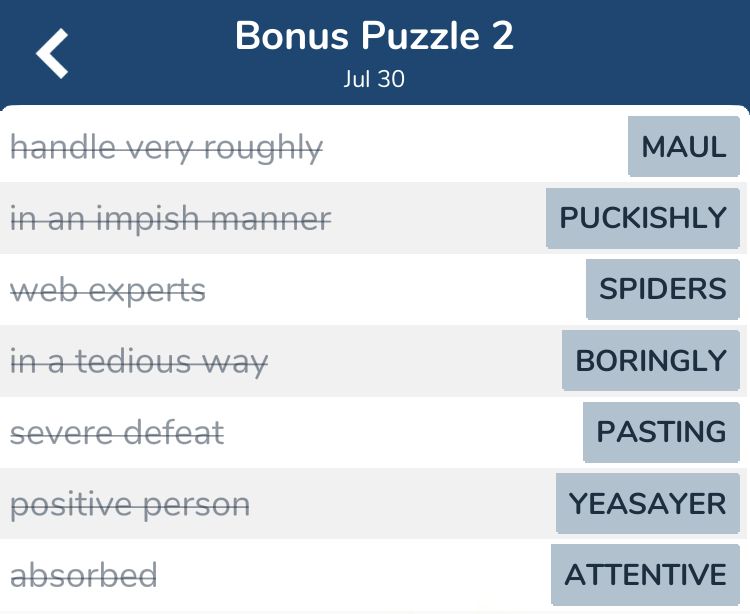The width and height of the screenshot is (750, 614).
Task: Click the Bonus Puzzle 2 title
Action: (374, 37)
